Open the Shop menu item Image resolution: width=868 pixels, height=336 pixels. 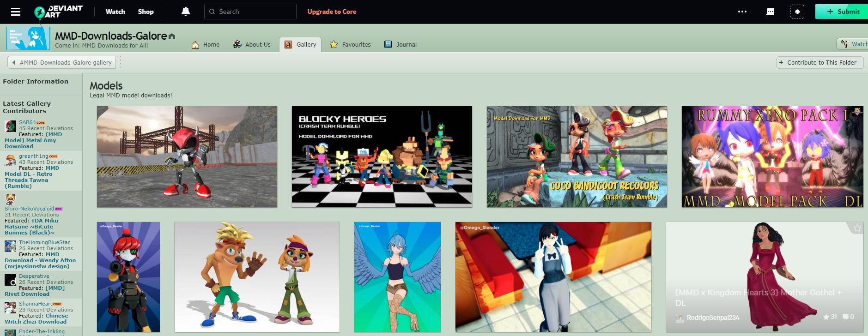pyautogui.click(x=146, y=12)
